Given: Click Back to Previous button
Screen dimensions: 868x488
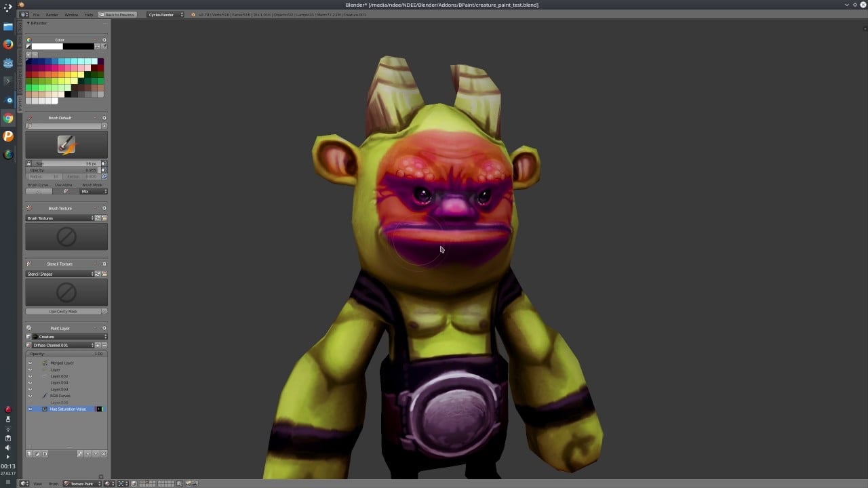Looking at the screenshot, I should point(117,14).
